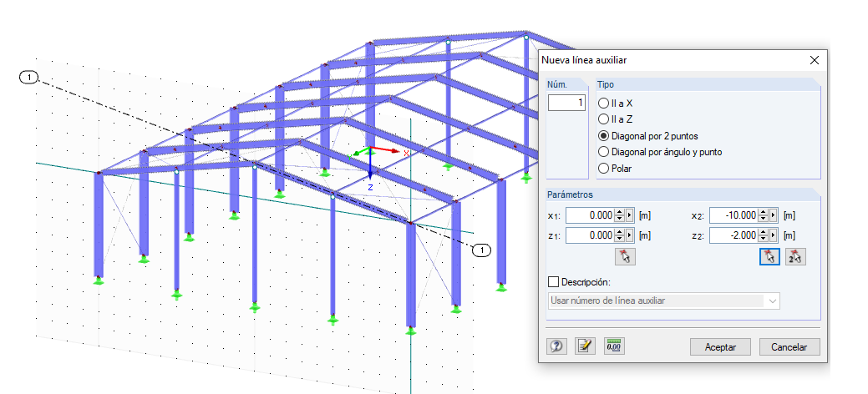Open the z1 field arrow menu
This screenshot has width=868, height=394.
click(629, 235)
